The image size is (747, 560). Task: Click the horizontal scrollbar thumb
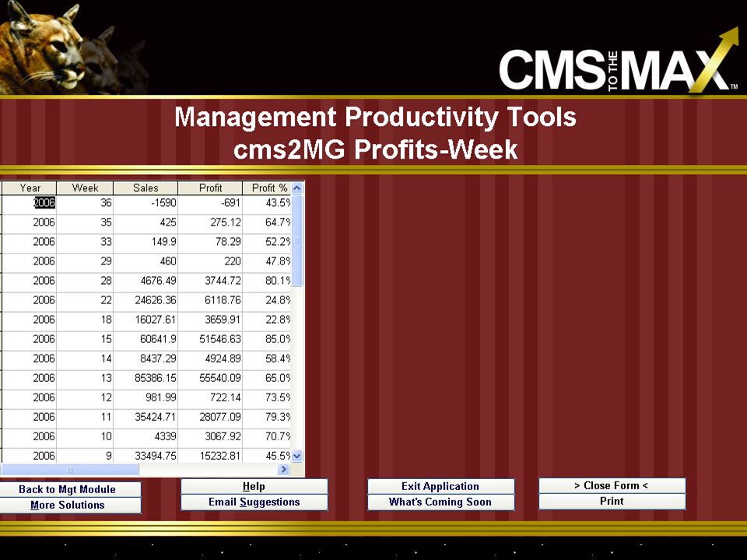point(69,470)
